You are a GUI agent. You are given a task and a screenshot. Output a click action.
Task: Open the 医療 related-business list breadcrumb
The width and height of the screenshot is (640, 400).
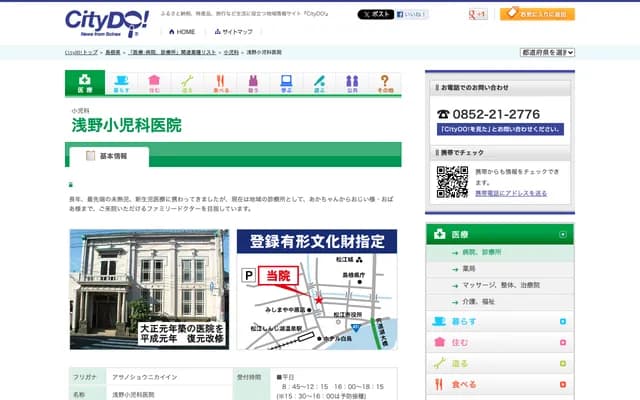click(x=172, y=52)
